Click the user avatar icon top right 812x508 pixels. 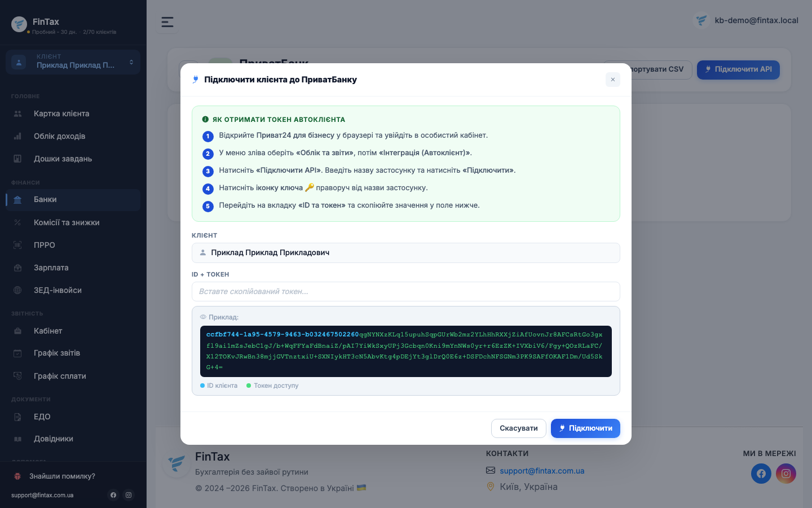click(x=701, y=20)
